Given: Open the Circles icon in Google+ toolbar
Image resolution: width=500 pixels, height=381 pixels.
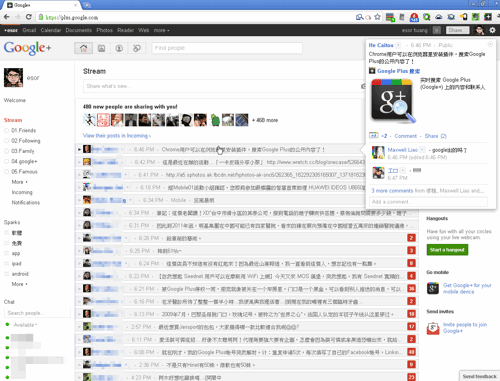Looking at the screenshot, I should click(x=137, y=48).
